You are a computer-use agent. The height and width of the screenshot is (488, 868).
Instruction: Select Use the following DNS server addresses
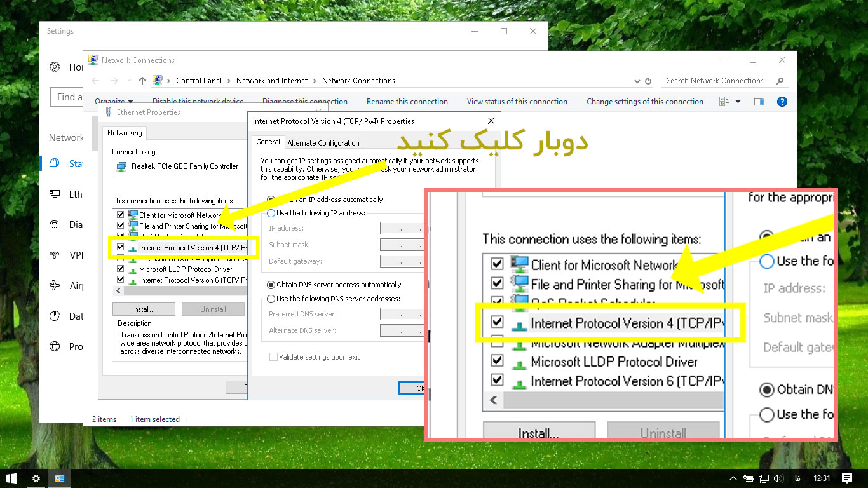coord(271,299)
